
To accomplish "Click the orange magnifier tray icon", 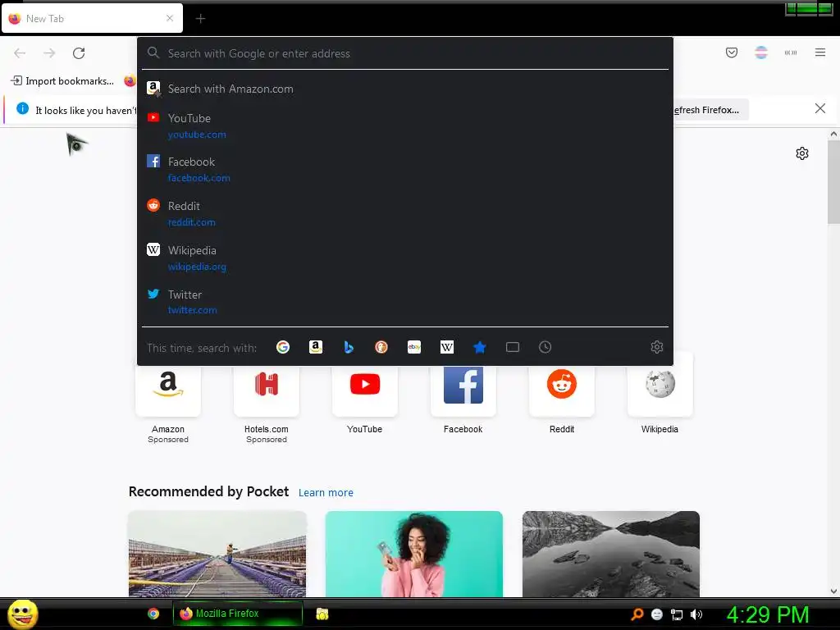I will tap(637, 614).
